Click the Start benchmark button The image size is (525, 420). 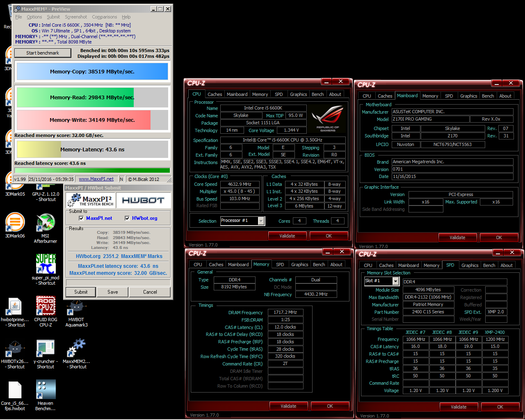tap(43, 53)
